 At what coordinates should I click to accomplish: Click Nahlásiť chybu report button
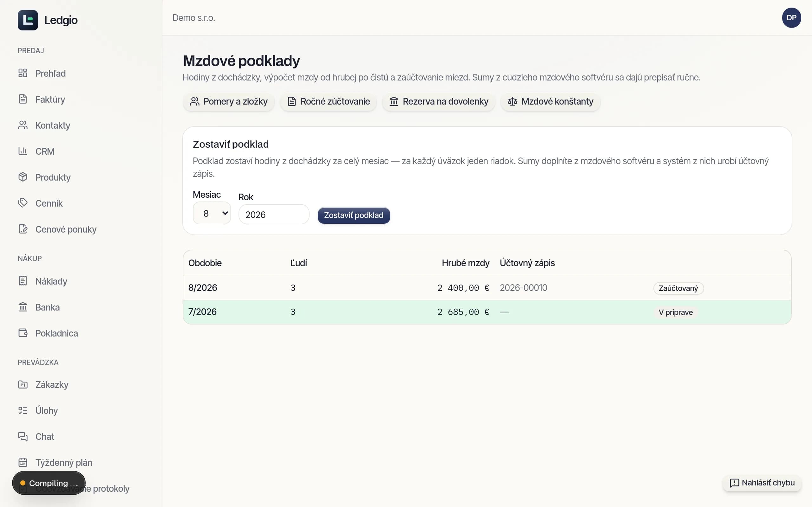[762, 483]
